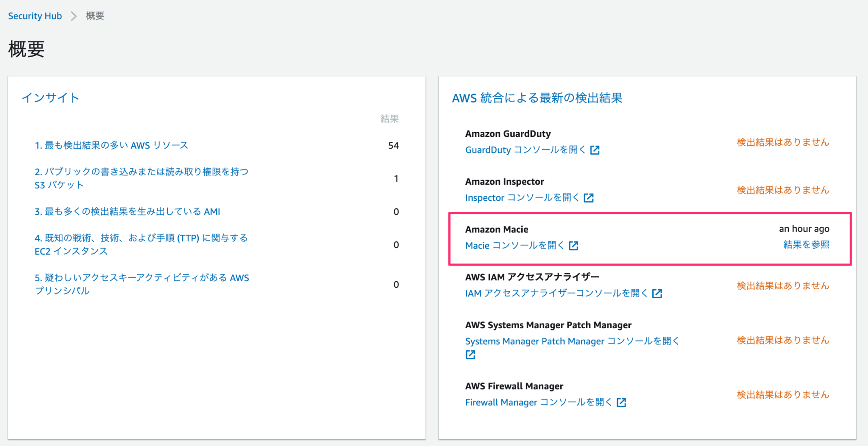Image resolution: width=868 pixels, height=446 pixels.
Task: Click the breadcrumb chevron after Security Hub
Action: click(74, 16)
